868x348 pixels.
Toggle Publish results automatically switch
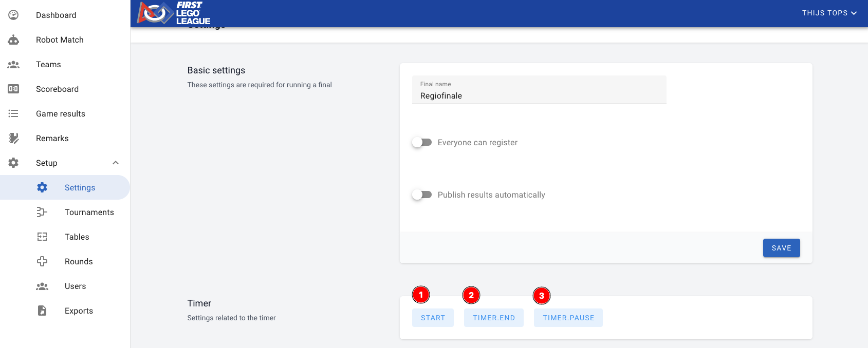point(422,195)
